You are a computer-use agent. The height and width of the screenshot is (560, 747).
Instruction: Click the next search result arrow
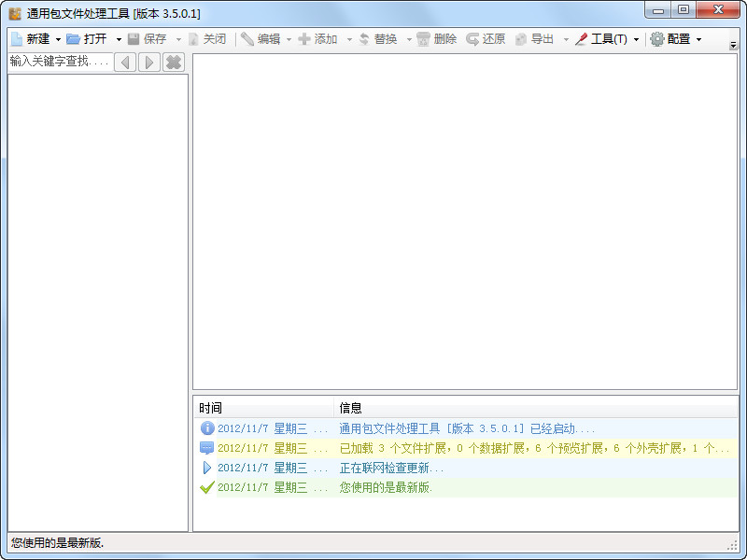(x=149, y=63)
